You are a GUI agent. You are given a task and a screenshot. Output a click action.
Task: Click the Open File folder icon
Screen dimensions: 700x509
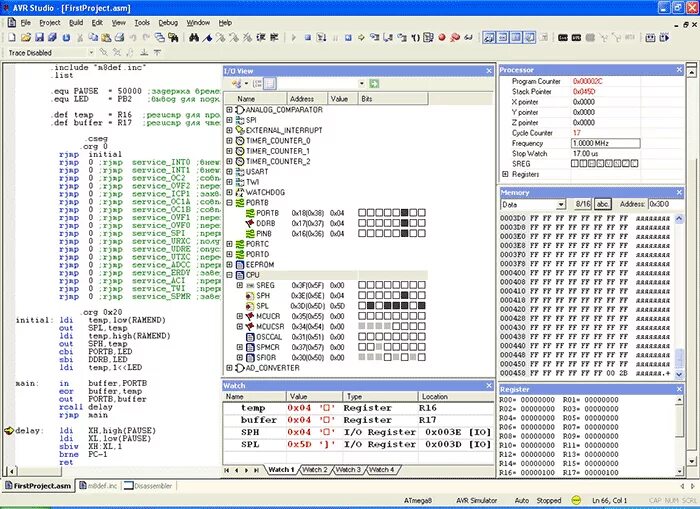[x=25, y=38]
